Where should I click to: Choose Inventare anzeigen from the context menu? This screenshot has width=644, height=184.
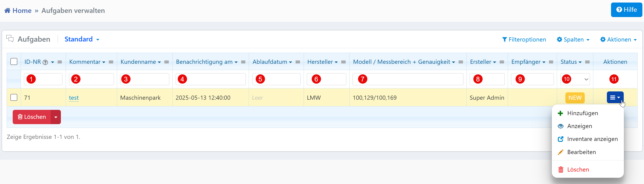[x=592, y=139]
